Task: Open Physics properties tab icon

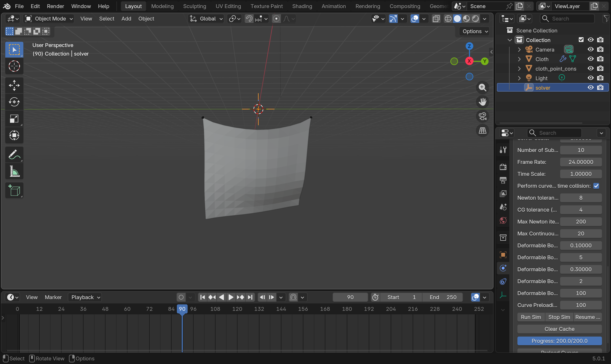Action: tap(503, 268)
